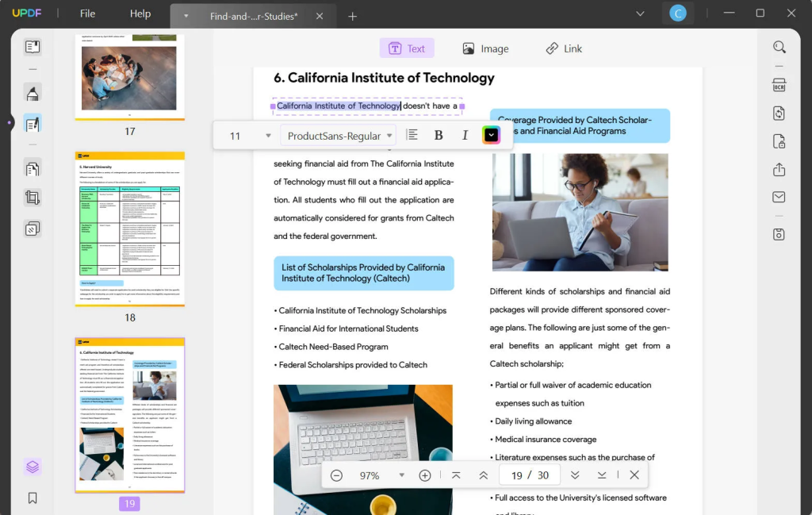
Task: Open the Share document panel
Action: click(x=779, y=169)
